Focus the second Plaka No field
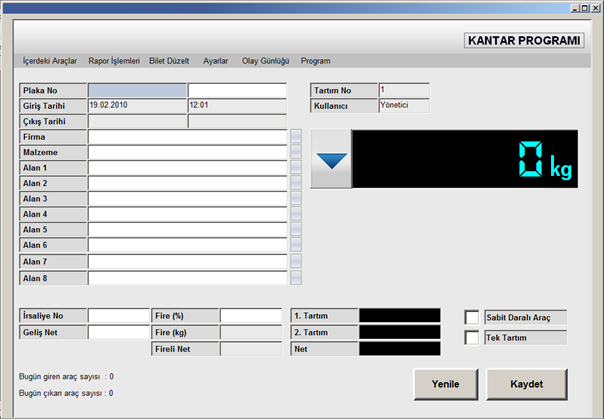604x419 pixels. pyautogui.click(x=237, y=90)
